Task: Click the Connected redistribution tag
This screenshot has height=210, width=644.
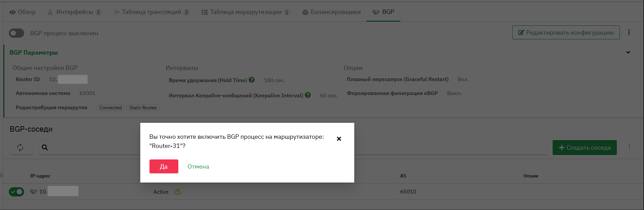Action: click(110, 108)
